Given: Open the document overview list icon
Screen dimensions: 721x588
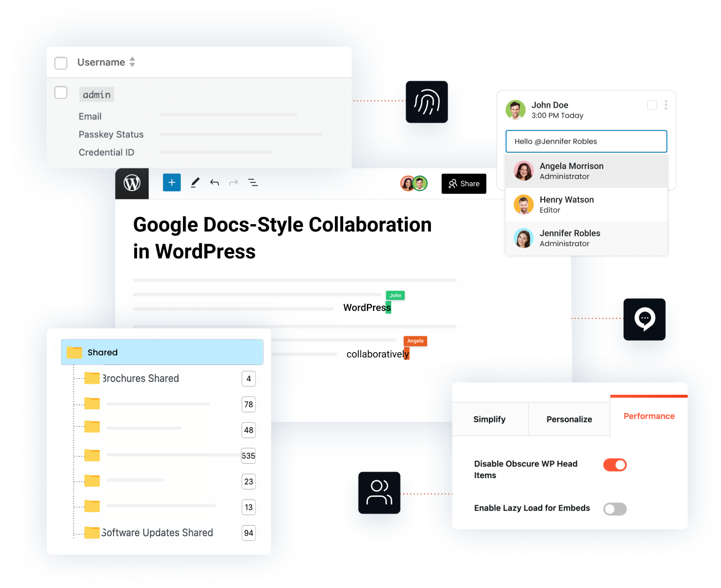Looking at the screenshot, I should click(x=253, y=183).
